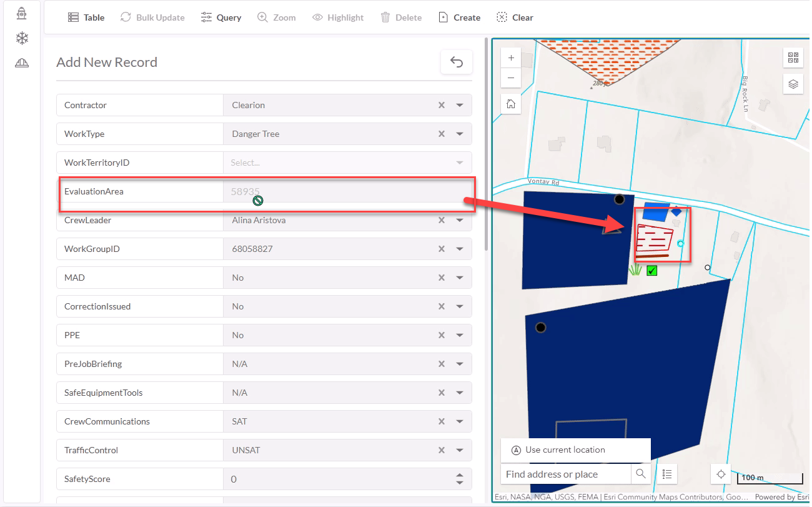812x507 pixels.
Task: Click the search magnifier button
Action: (641, 474)
